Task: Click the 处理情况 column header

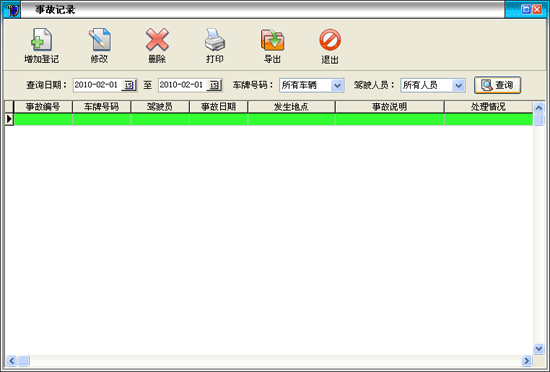Action: coord(489,107)
